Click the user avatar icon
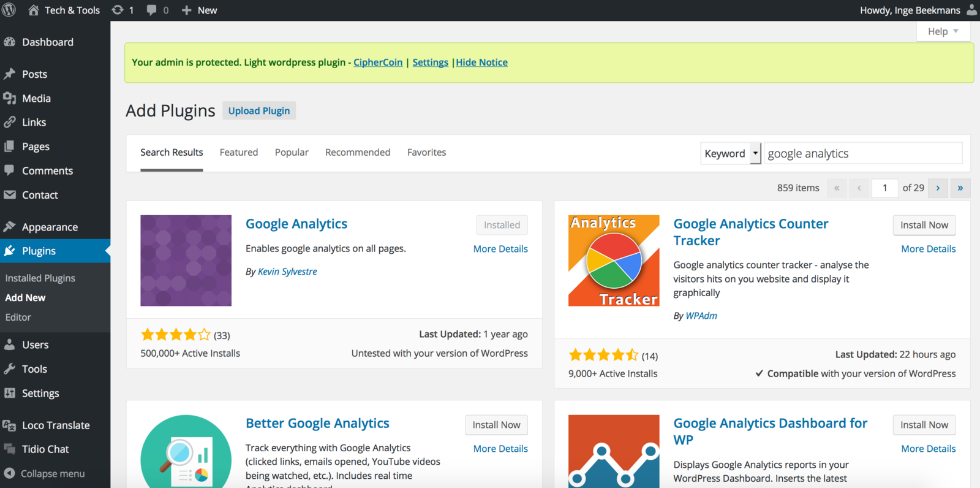 (x=971, y=10)
